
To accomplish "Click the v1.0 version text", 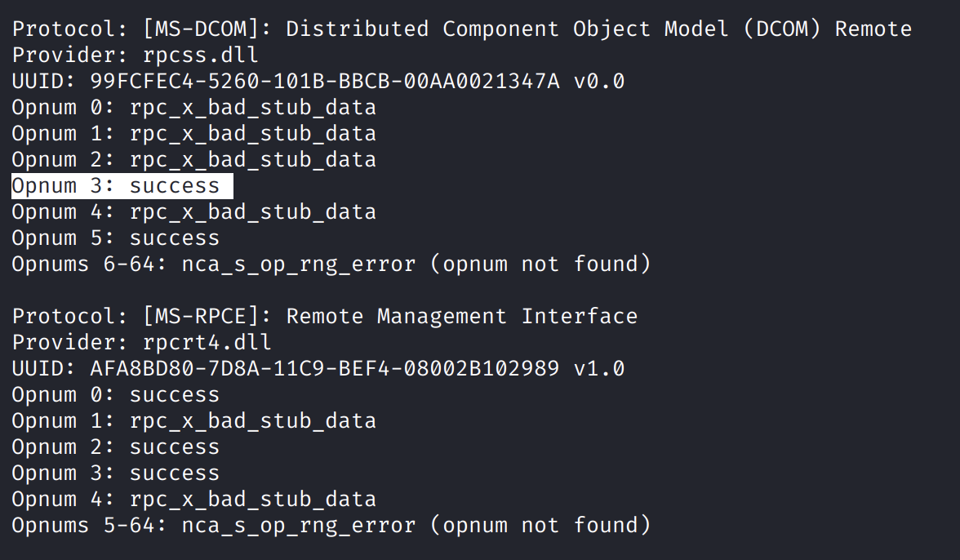I will pyautogui.click(x=599, y=369).
